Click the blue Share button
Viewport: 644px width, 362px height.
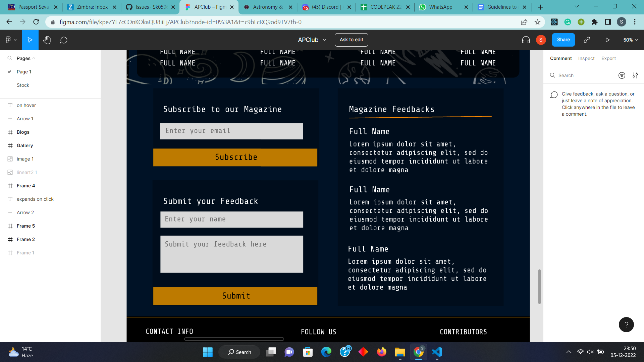tap(563, 40)
